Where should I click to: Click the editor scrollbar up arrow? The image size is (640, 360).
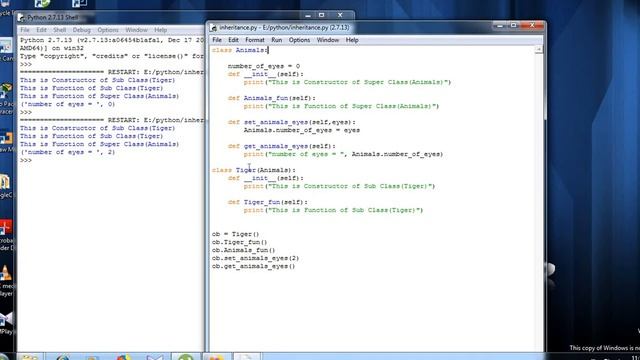pyautogui.click(x=539, y=49)
